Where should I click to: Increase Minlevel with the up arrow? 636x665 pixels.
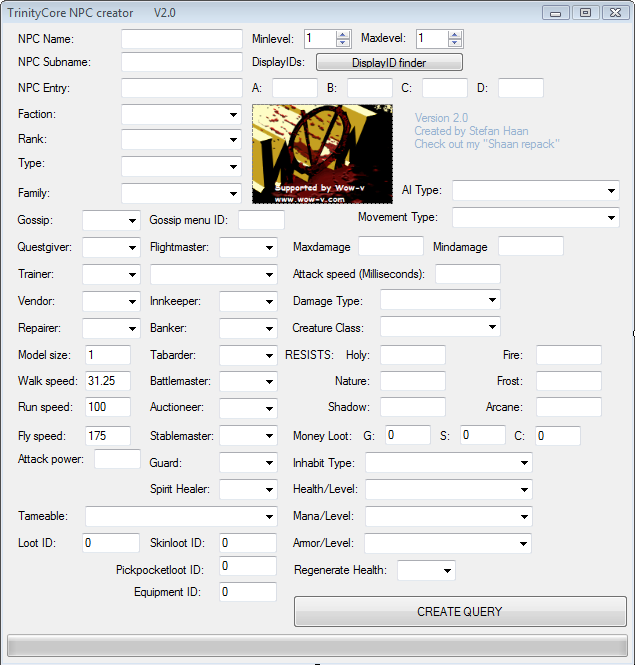(x=343, y=35)
